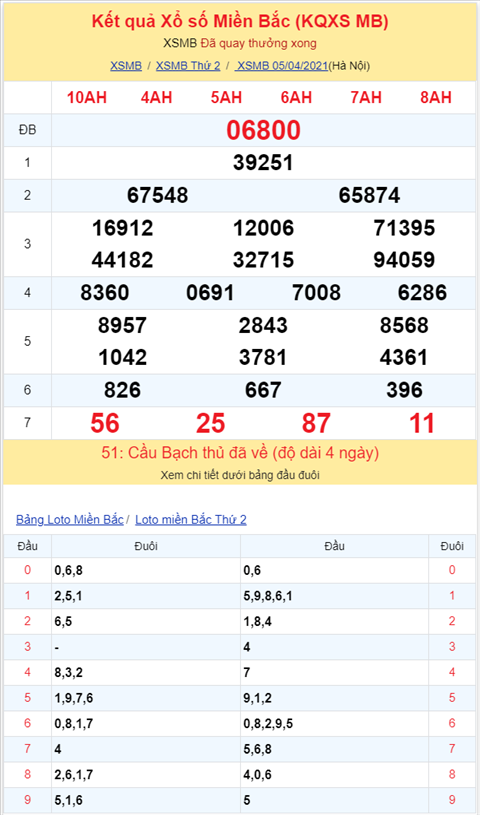The image size is (480, 815).
Task: Select the fifth prize number 8957
Action: (122, 325)
